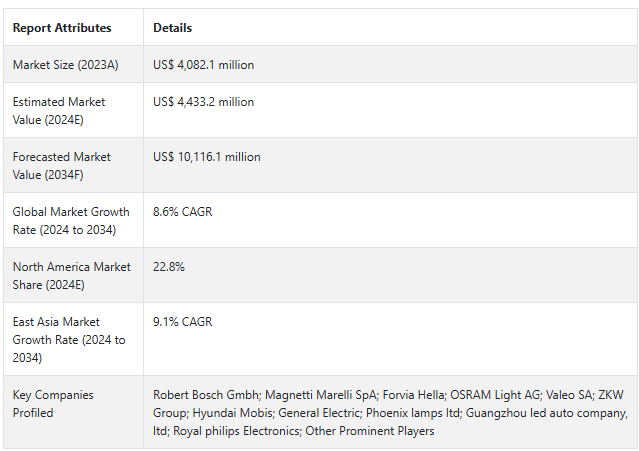This screenshot has width=639, height=451.
Task: Click the Details column header
Action: [x=172, y=28]
